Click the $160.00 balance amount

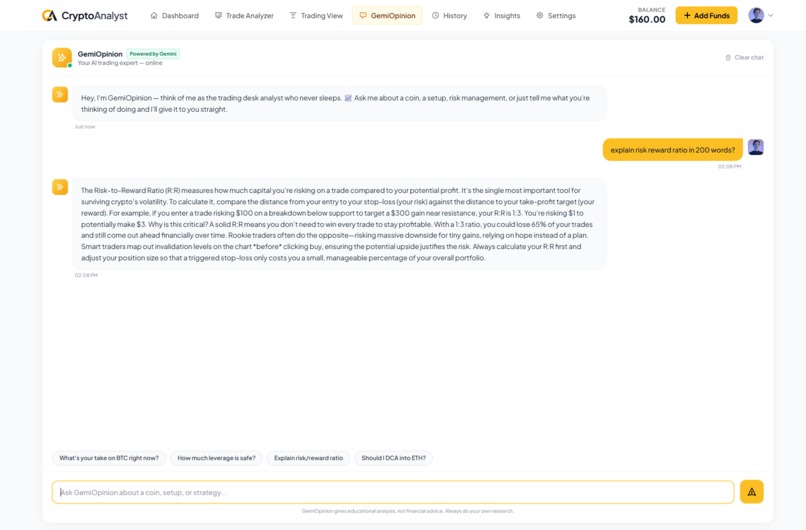[x=647, y=20]
